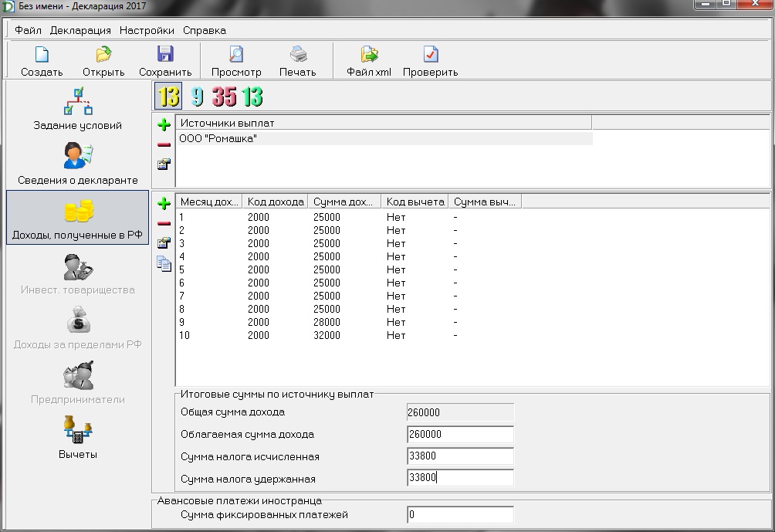
Task: Copy income entry with duplicate icon
Action: click(164, 263)
